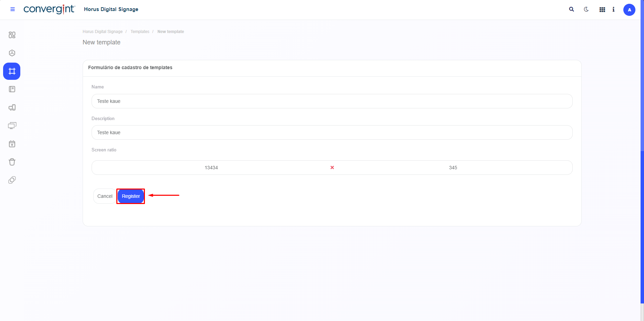Click the monitor and phone devices icon
The image size is (644, 321).
click(x=12, y=108)
